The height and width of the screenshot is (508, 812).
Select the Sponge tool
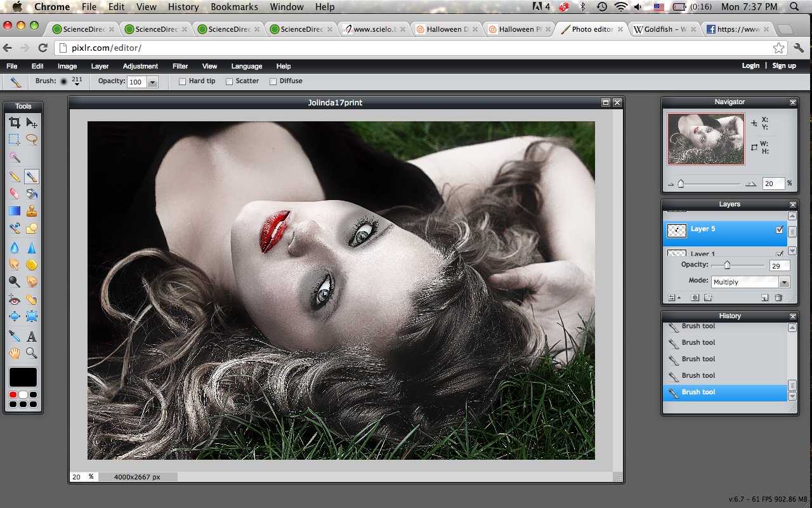31,264
